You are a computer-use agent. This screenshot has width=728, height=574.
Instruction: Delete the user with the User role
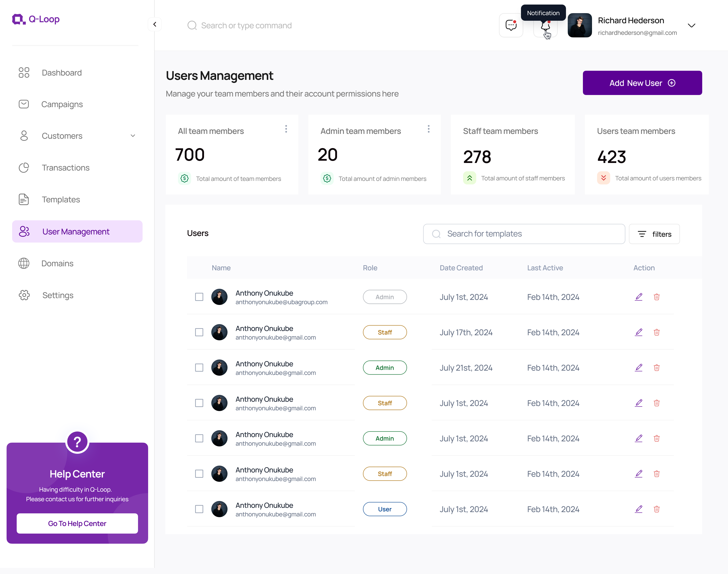[x=656, y=509]
